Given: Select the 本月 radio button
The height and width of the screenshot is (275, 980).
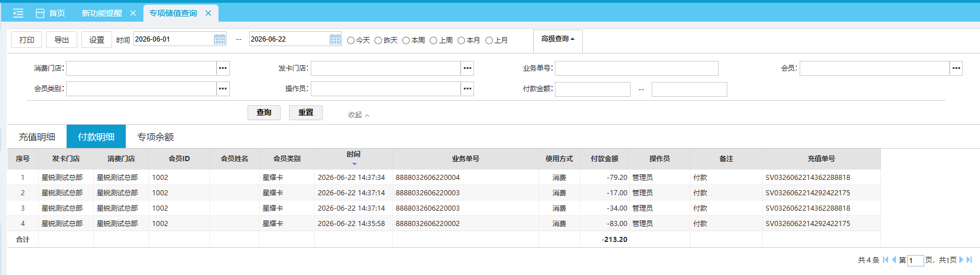Looking at the screenshot, I should tap(462, 40).
